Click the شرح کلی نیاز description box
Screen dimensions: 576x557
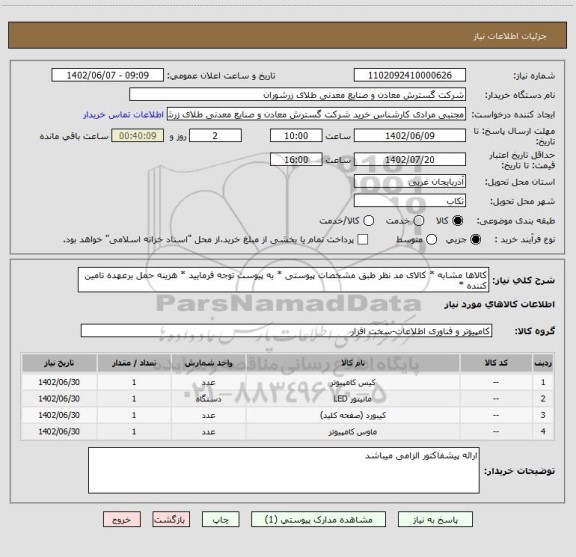[284, 280]
